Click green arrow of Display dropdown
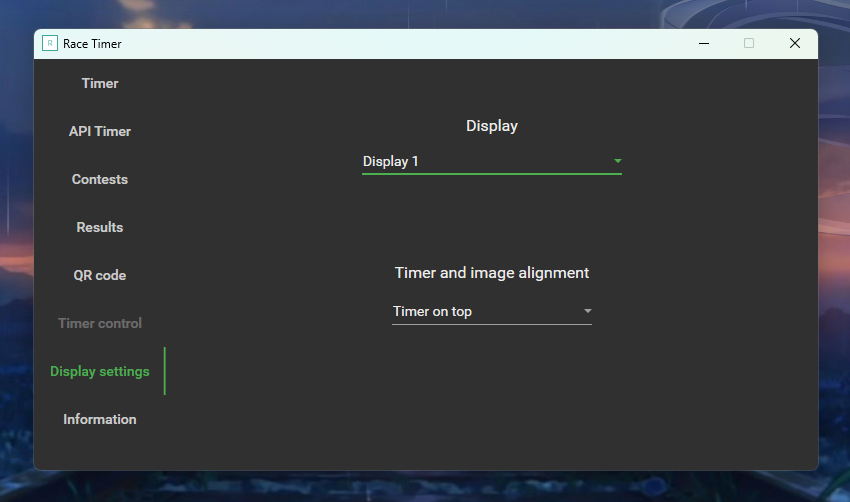Screen dimensions: 850x502 click(x=617, y=161)
